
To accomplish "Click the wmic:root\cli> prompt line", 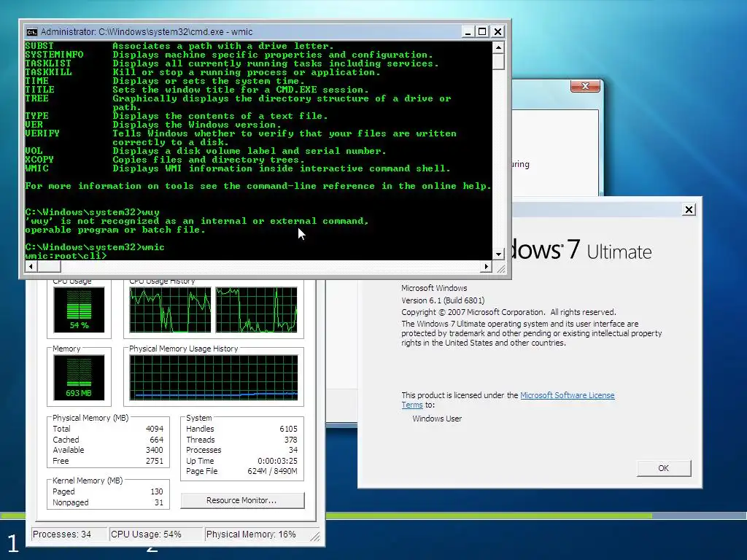I will (x=66, y=256).
